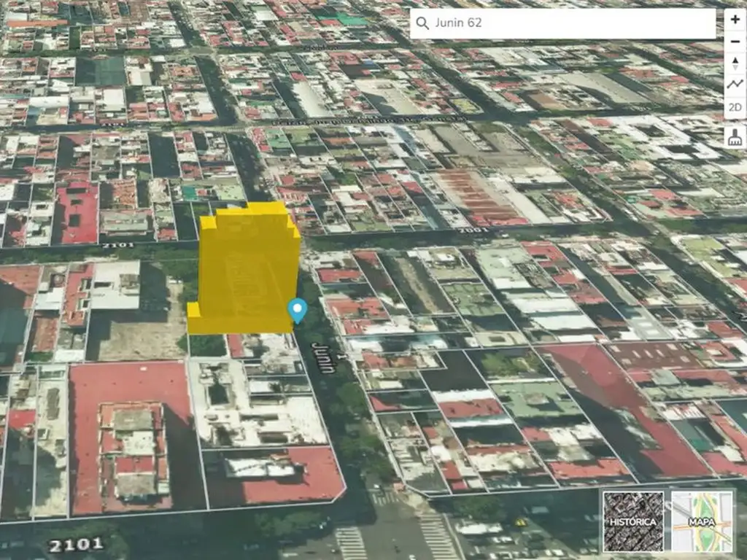The image size is (747, 560).
Task: Click the blue location pin marker
Action: (297, 310)
